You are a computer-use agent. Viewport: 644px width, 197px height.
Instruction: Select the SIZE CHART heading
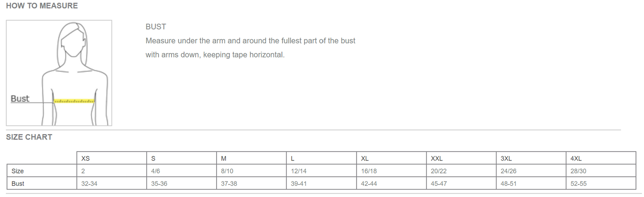(29, 137)
